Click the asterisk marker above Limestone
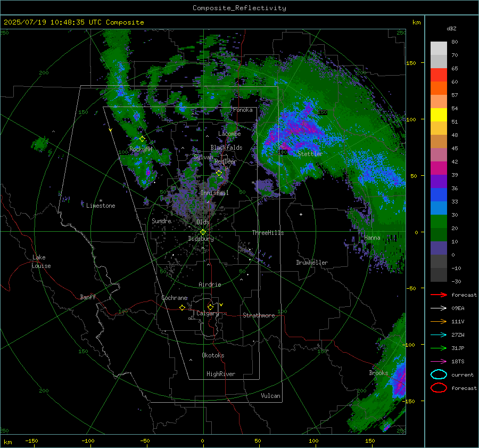Image resolution: width=479 pixels, height=448 pixels. click(101, 201)
